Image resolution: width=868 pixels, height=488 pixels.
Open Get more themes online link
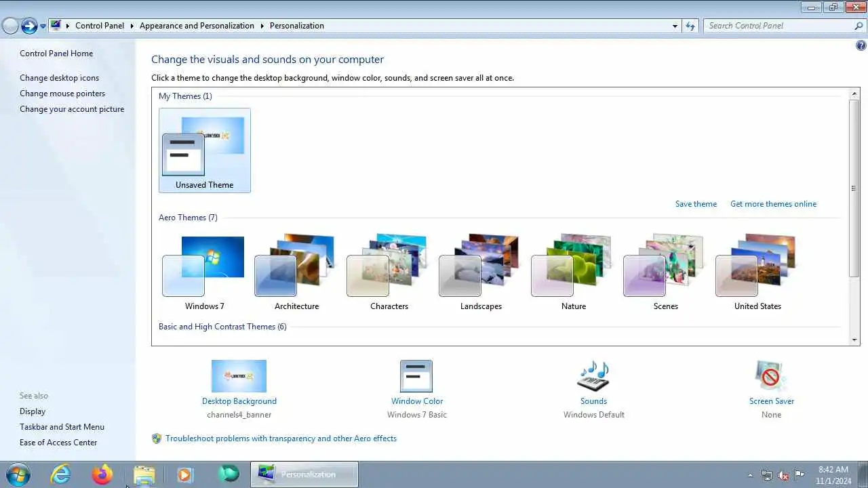773,204
